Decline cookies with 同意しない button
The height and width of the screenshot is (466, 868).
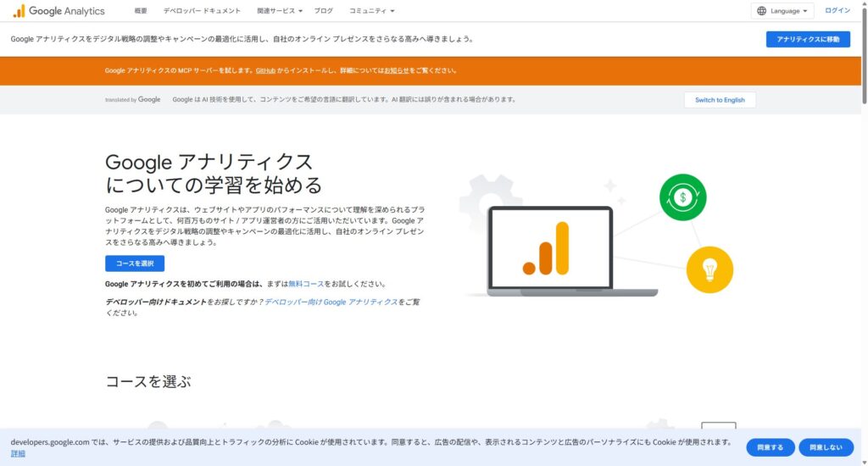(x=826, y=447)
